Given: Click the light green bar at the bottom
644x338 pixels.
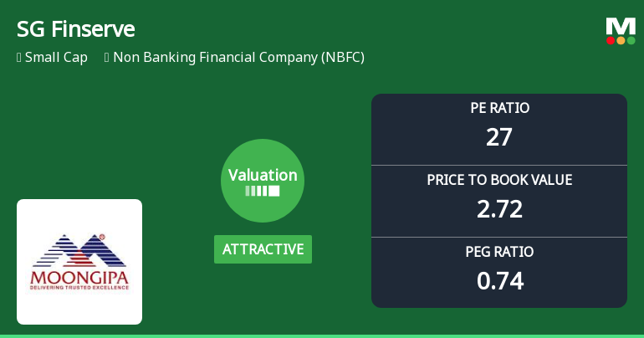Looking at the screenshot, I should pos(322,335).
